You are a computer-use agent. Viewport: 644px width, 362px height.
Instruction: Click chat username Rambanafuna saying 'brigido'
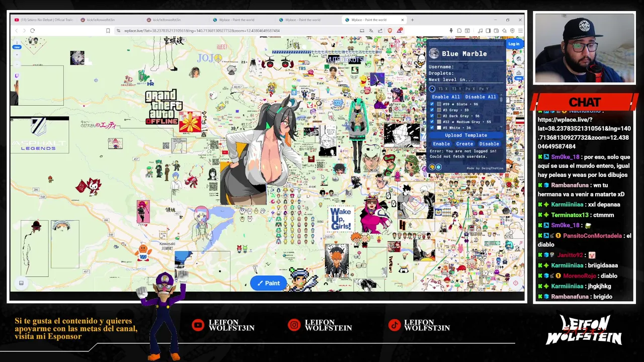point(570,297)
